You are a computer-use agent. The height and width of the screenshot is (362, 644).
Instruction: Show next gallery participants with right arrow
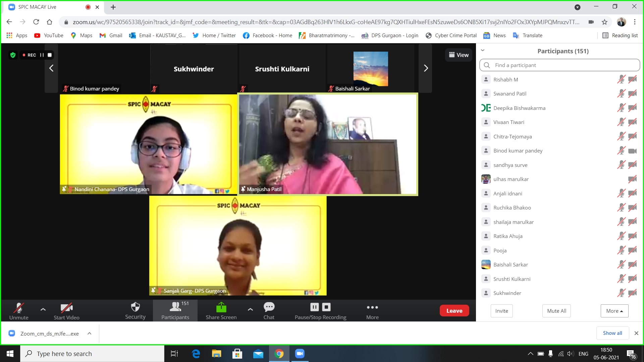coord(426,68)
